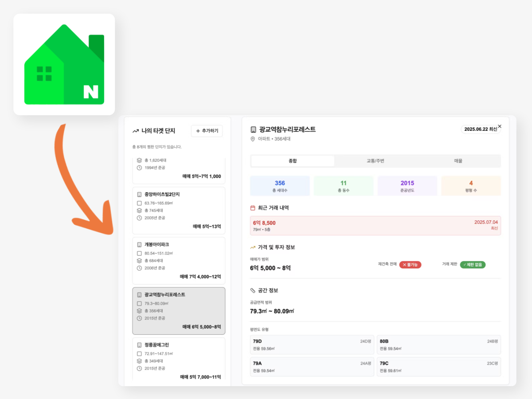The height and width of the screenshot is (399, 532).
Task: Click the building icon next to 개봉아이파크
Action: point(139,244)
